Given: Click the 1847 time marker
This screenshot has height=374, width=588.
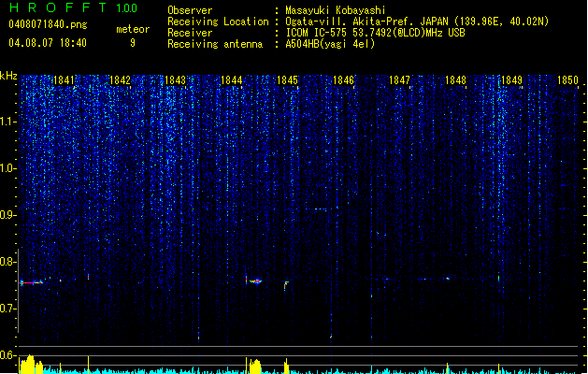Looking at the screenshot, I should tap(399, 80).
